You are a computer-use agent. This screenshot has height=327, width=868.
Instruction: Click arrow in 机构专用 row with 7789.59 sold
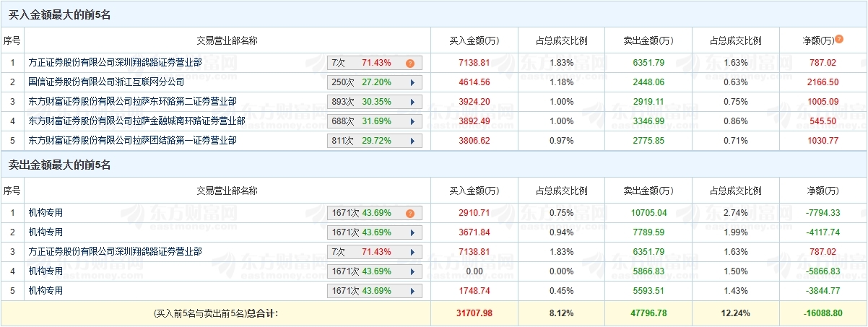(412, 232)
